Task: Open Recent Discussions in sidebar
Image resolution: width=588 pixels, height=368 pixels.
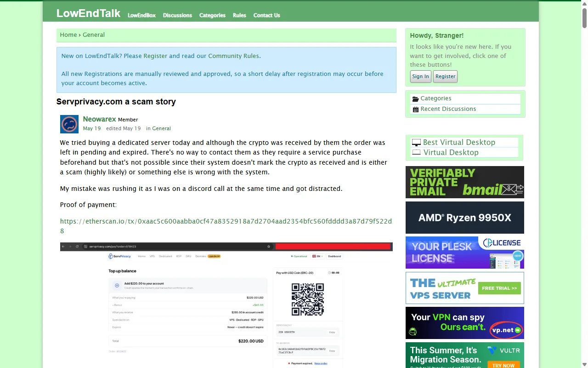Action: (448, 109)
